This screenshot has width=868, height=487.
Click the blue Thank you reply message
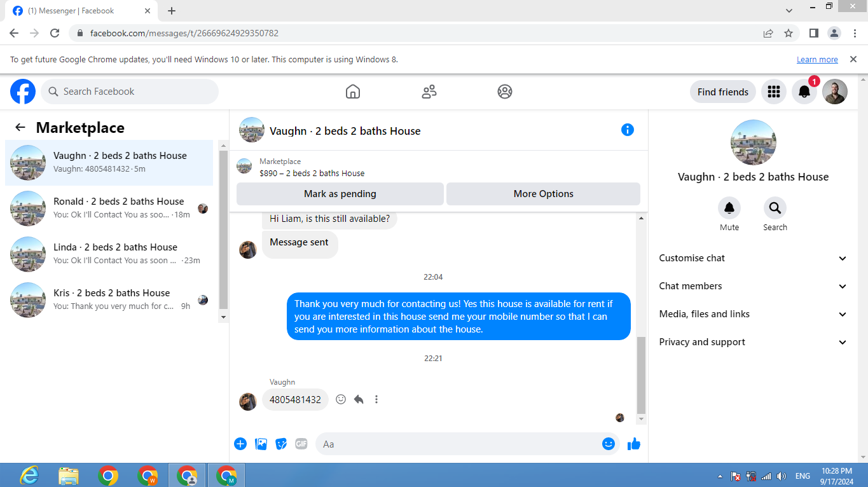coord(458,316)
